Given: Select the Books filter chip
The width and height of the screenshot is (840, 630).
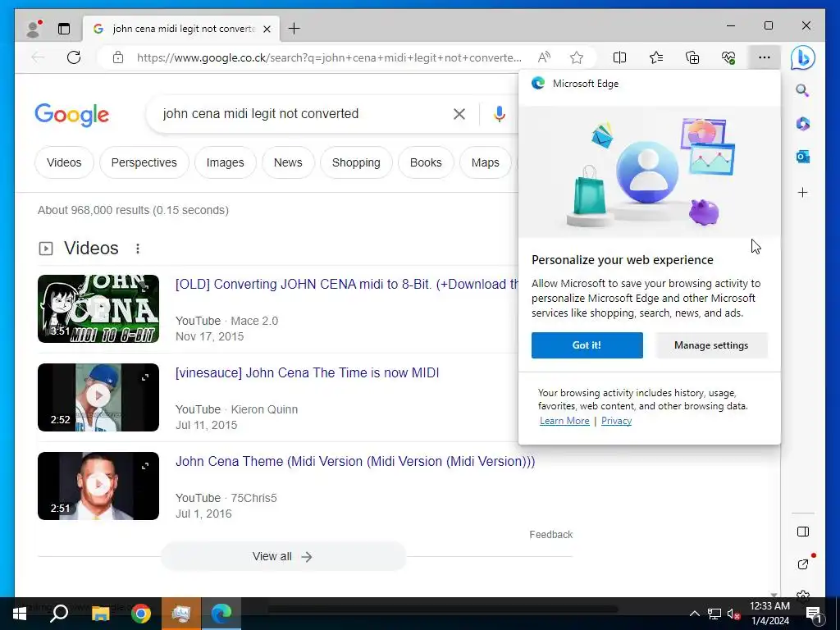Looking at the screenshot, I should coord(426,162).
